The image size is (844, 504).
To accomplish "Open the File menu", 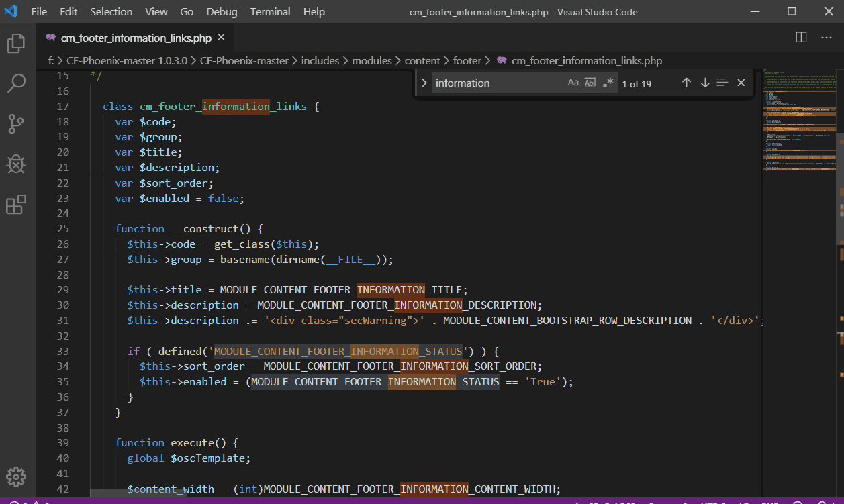I will tap(39, 11).
